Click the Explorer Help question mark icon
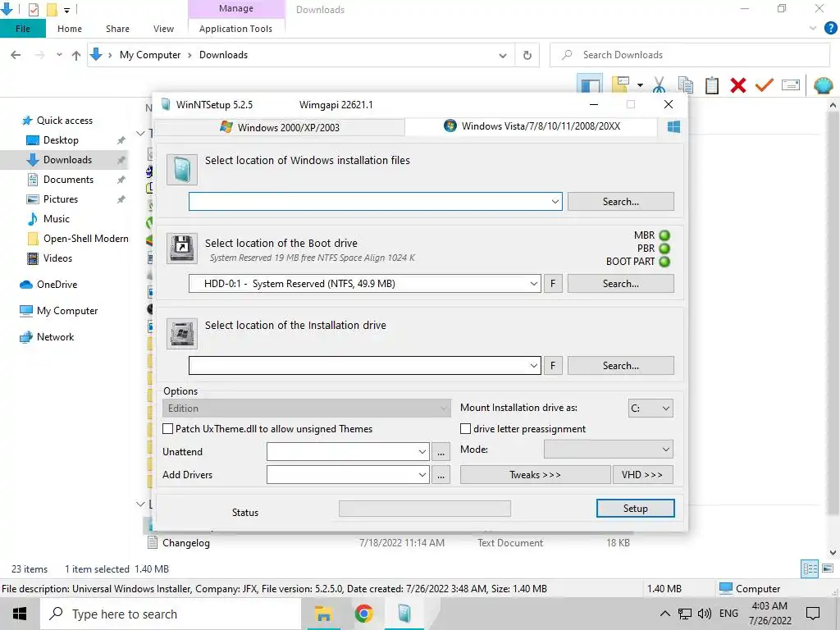This screenshot has height=630, width=840. click(830, 28)
